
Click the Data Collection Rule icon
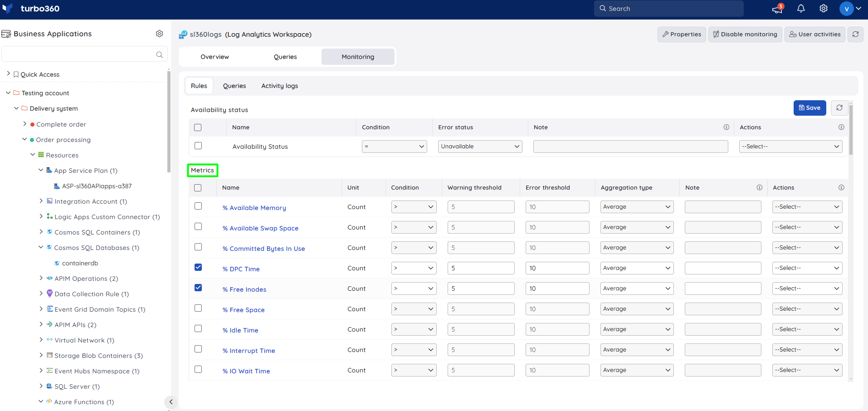[x=49, y=294]
